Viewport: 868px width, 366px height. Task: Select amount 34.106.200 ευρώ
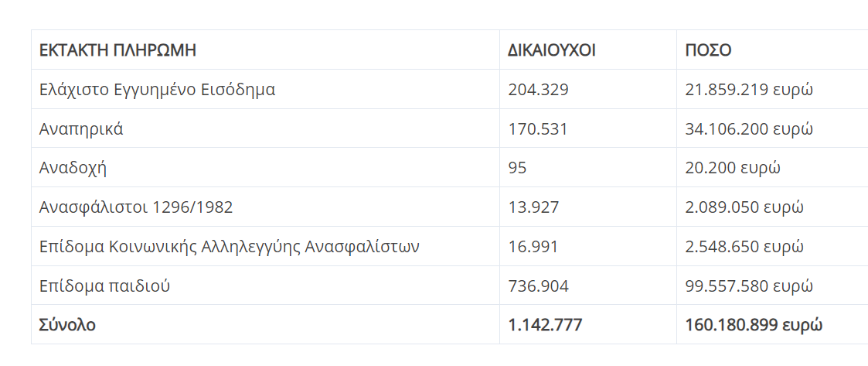tap(749, 129)
